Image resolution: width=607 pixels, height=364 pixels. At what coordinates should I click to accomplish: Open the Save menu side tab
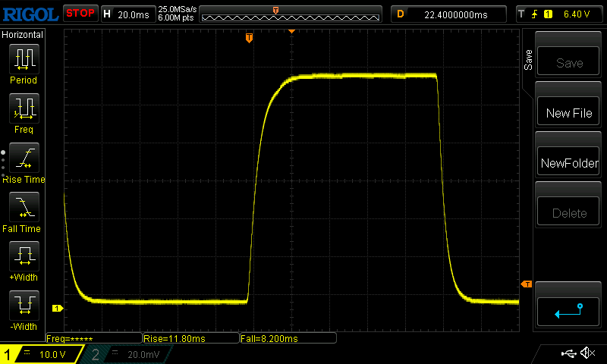coord(528,60)
